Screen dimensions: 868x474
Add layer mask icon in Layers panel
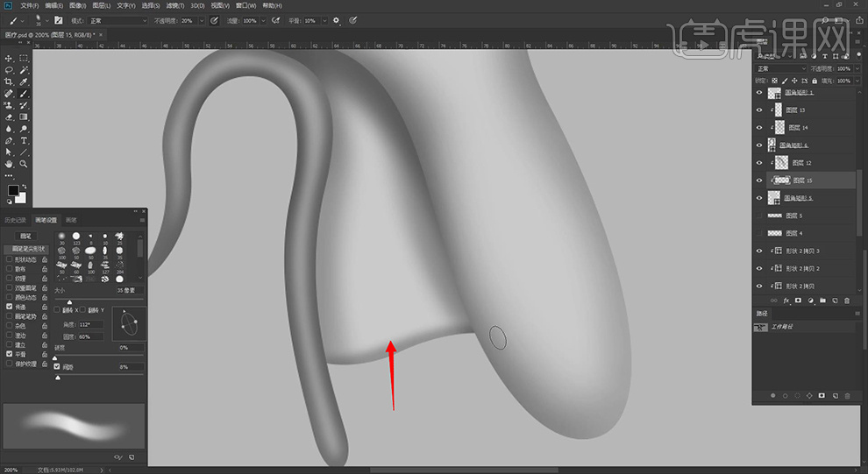(798, 301)
